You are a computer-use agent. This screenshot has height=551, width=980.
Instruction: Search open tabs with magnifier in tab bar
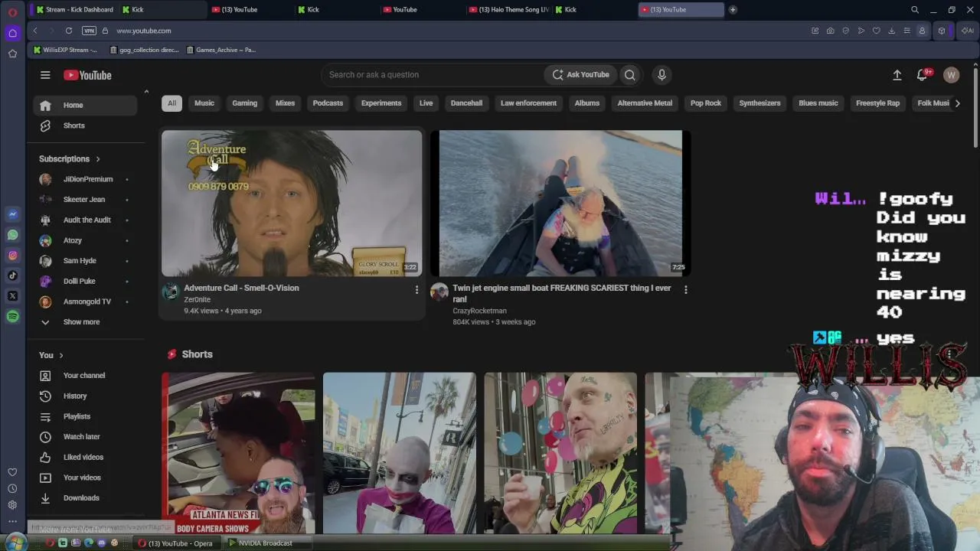tap(915, 10)
